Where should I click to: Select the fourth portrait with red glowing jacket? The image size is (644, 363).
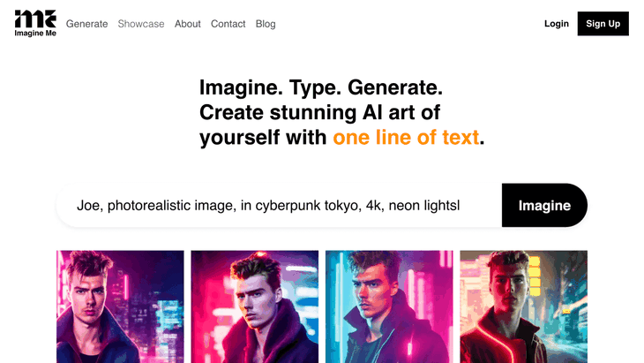click(x=524, y=306)
